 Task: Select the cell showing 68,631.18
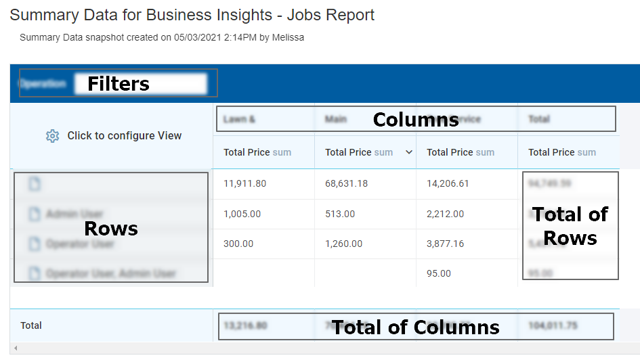[346, 183]
